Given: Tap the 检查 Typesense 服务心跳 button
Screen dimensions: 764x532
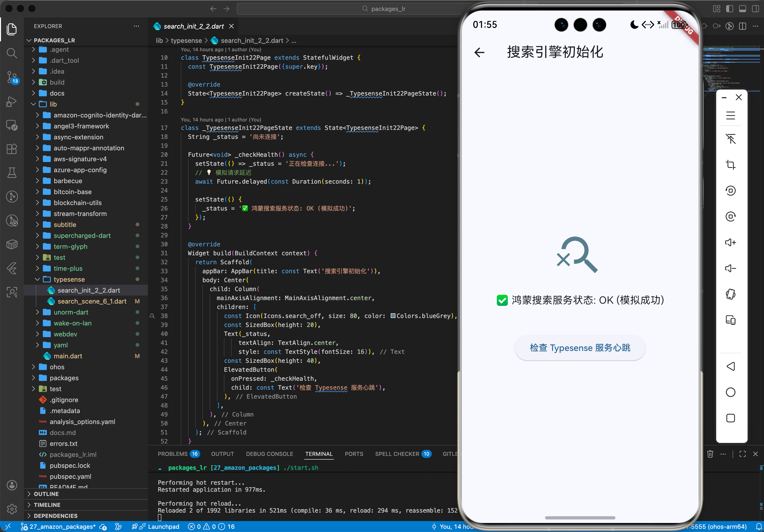Looking at the screenshot, I should click(x=580, y=348).
